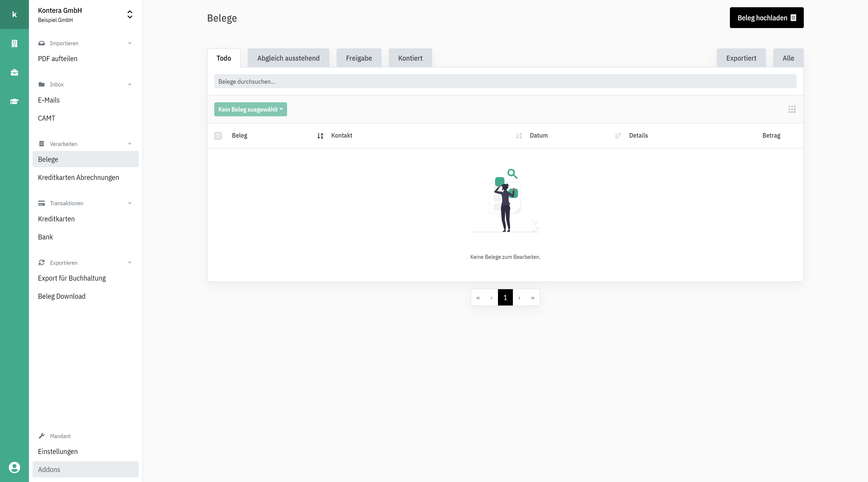The width and height of the screenshot is (868, 482).
Task: Open the graduation cap icon
Action: 14,102
